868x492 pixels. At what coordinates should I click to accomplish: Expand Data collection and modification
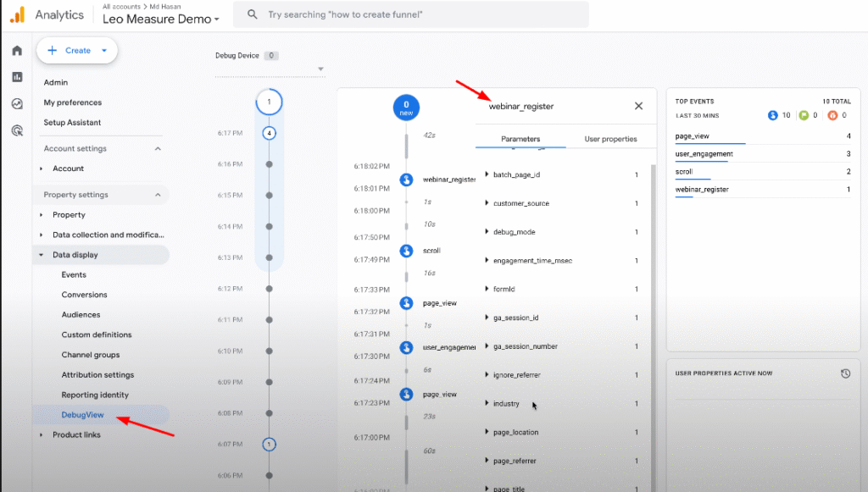tap(42, 235)
